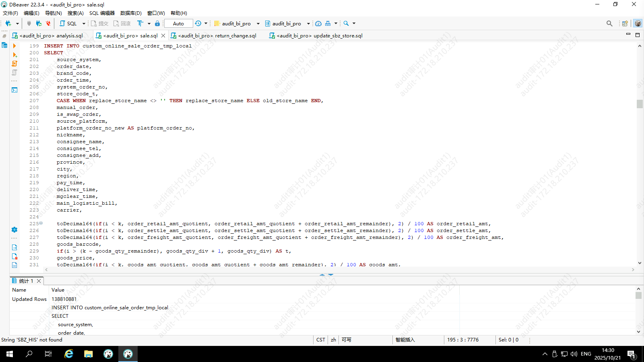Execute SQL statement with orange play icon
The image size is (644, 362).
point(14,46)
